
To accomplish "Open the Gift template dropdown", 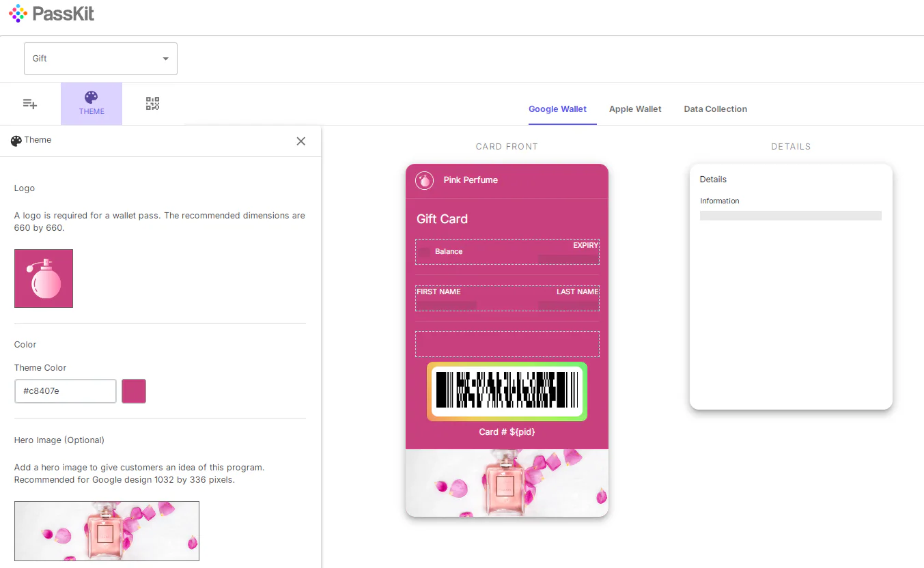I will point(100,59).
